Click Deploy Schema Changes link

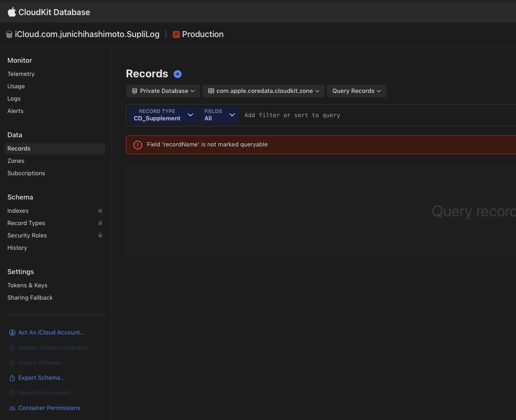click(55, 348)
